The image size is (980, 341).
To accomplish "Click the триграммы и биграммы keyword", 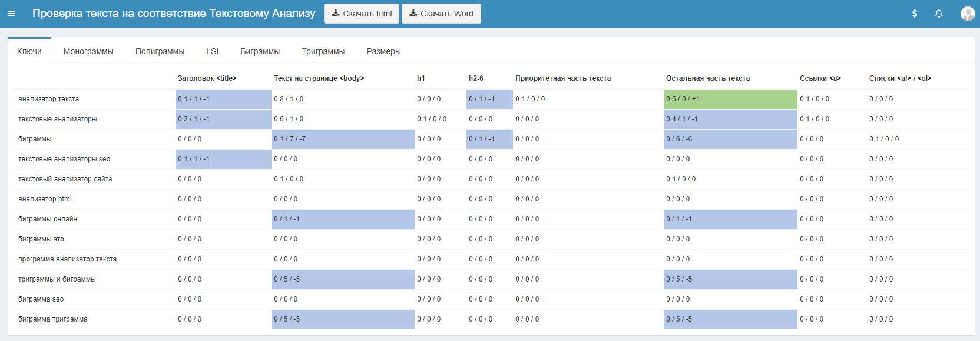I will pos(57,279).
